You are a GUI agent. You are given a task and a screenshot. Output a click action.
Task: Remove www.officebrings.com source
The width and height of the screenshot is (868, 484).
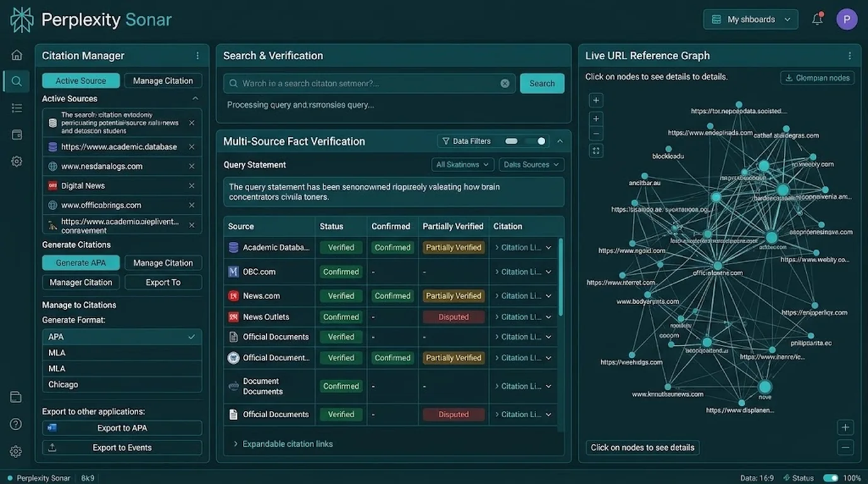click(x=192, y=205)
